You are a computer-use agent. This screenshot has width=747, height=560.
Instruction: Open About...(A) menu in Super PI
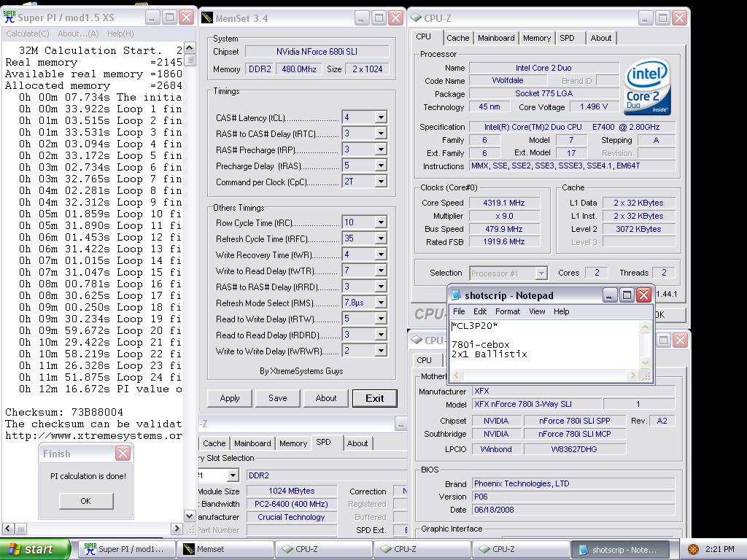78,34
